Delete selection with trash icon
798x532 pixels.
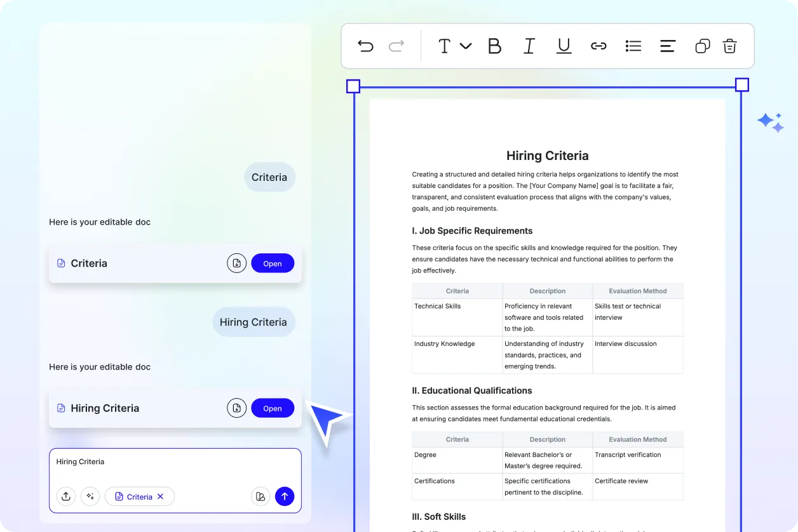tap(730, 46)
